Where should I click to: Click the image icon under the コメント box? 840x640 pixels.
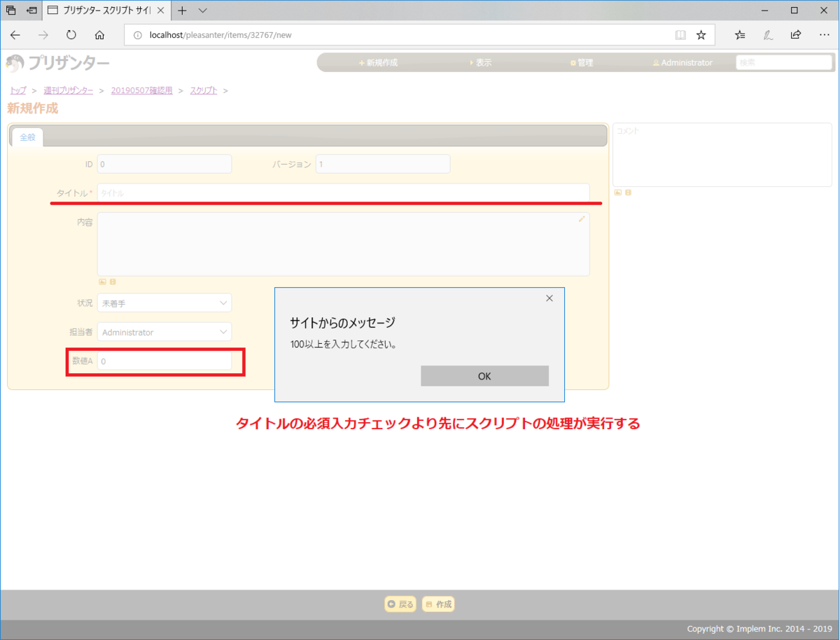[619, 192]
